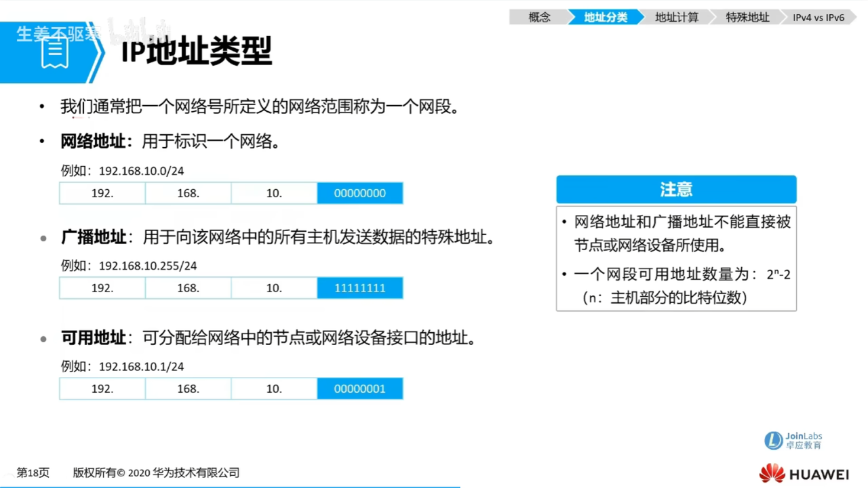Click the 168. cell in broadcast address row

point(189,288)
